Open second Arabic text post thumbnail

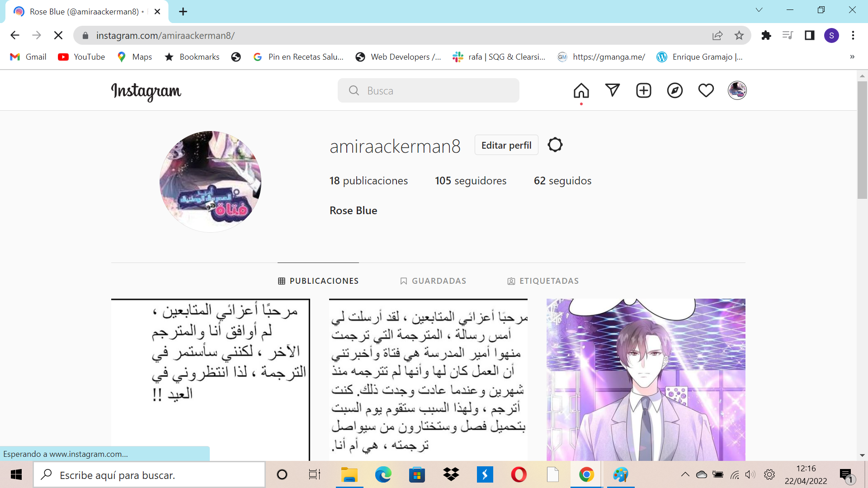[428, 380]
